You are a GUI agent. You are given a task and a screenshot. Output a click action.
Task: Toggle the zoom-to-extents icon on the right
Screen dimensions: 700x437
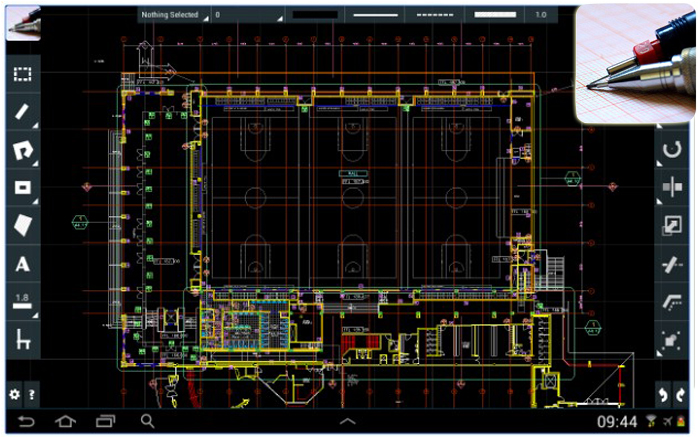[x=672, y=341]
